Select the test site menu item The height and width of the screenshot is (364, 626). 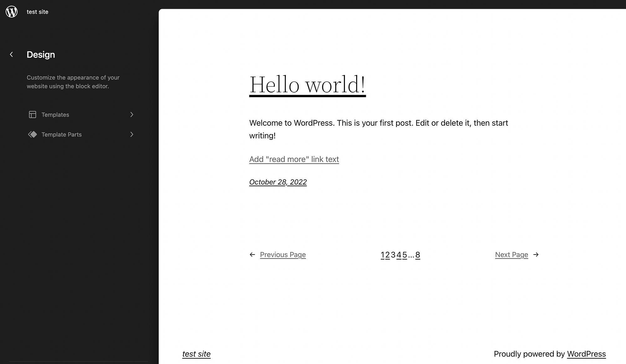point(37,12)
